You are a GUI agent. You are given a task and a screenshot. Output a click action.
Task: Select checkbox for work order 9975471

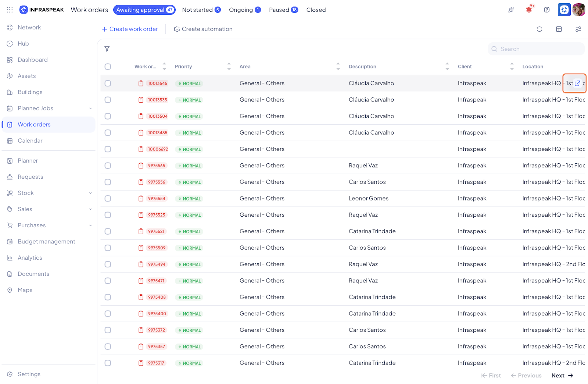click(108, 281)
